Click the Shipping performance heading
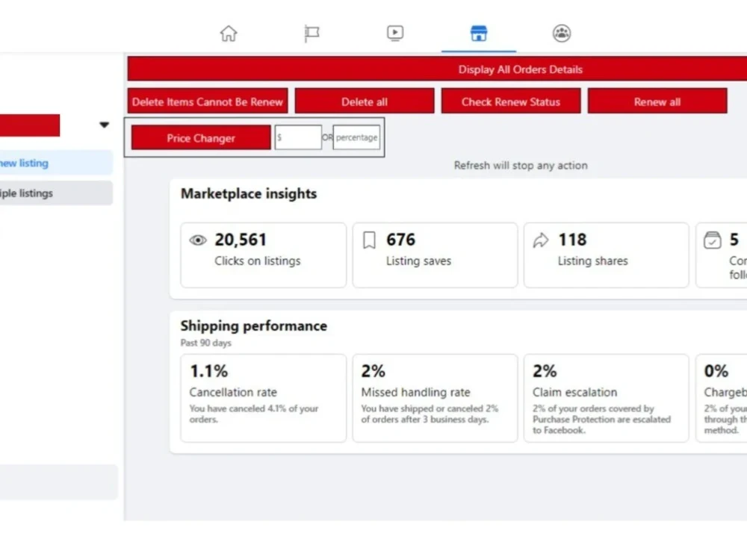747x560 pixels. pos(253,326)
